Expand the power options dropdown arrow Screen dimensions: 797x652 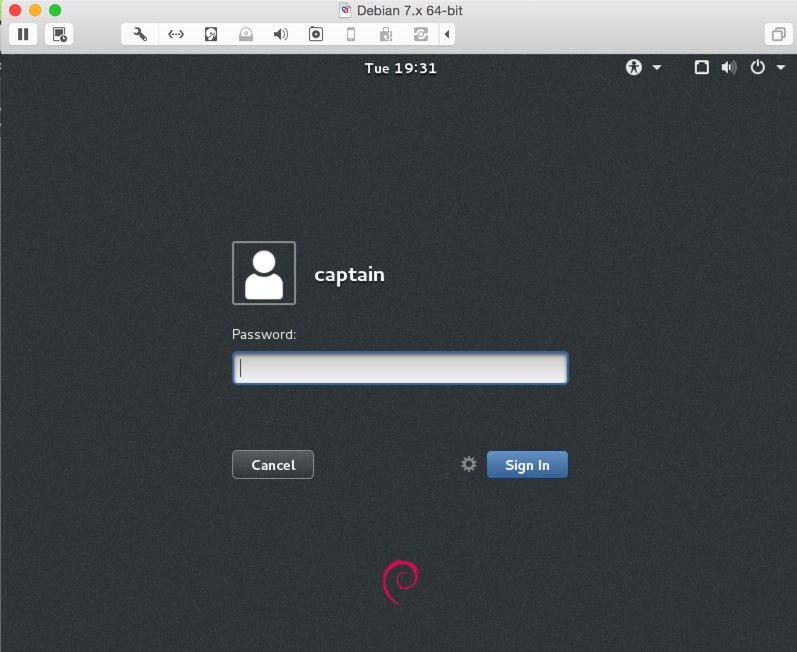[781, 67]
